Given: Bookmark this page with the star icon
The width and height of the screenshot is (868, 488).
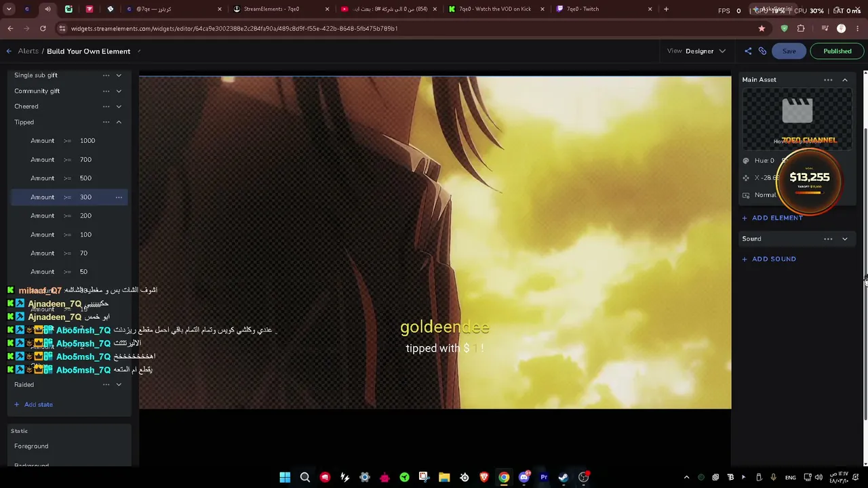Looking at the screenshot, I should point(762,28).
